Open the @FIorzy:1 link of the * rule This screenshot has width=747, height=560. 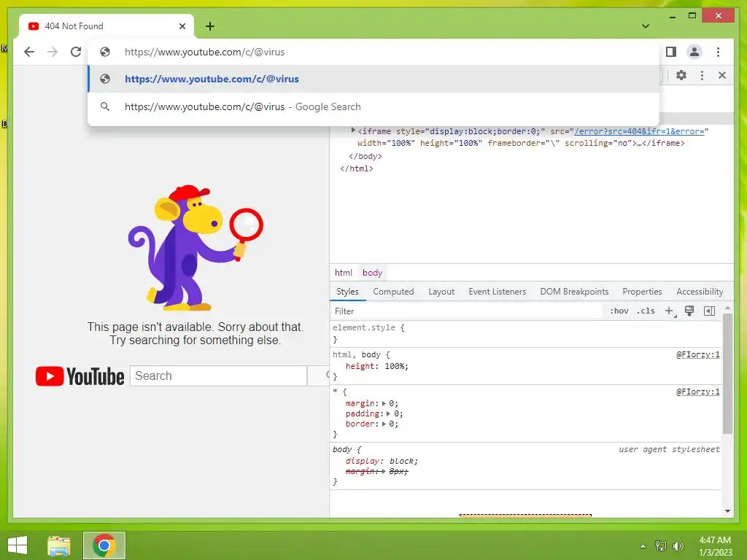tap(698, 392)
